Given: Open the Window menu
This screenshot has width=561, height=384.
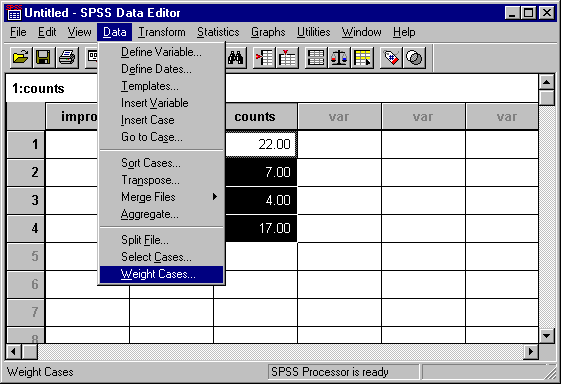Looking at the screenshot, I should point(361,32).
